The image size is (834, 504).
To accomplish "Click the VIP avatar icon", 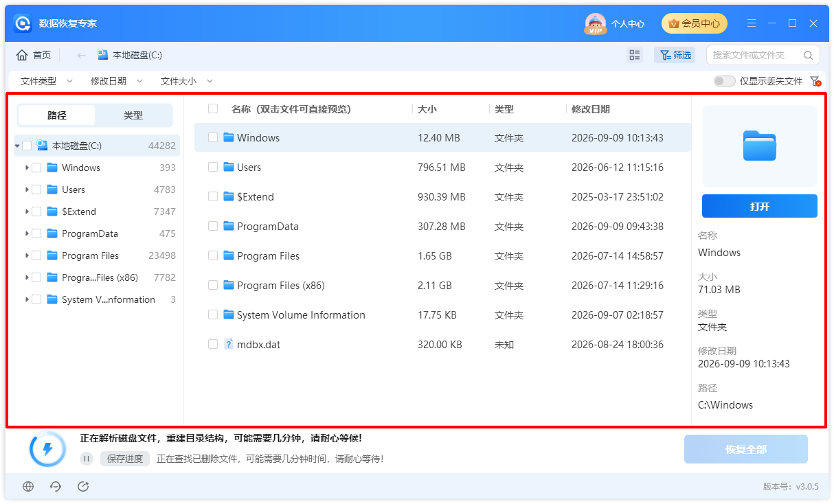I will coord(596,23).
